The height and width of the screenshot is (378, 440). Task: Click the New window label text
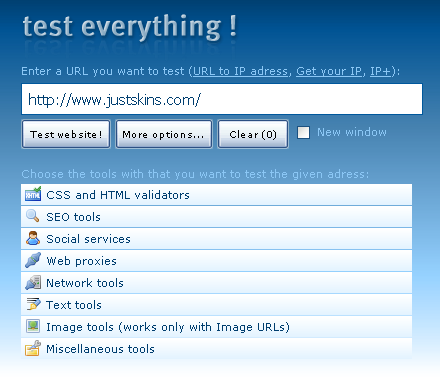point(352,132)
